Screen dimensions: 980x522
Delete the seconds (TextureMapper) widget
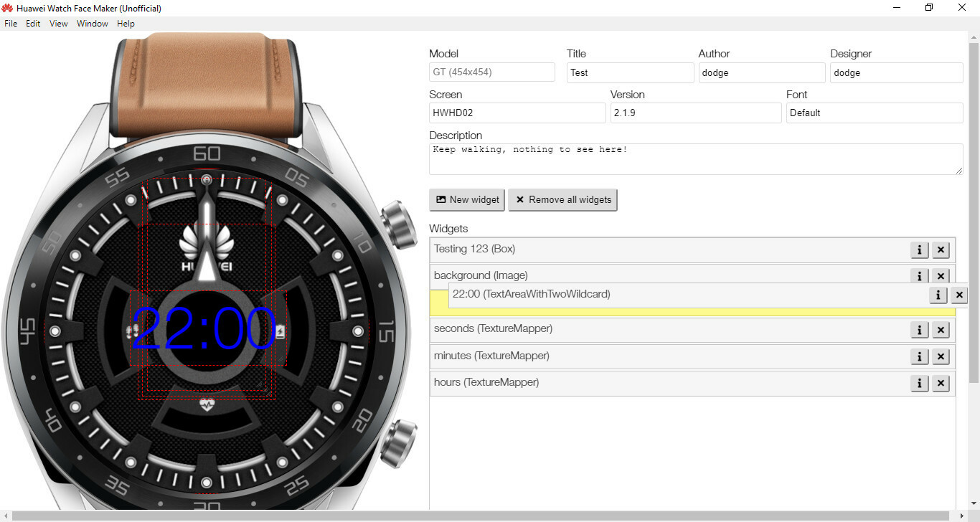point(941,330)
